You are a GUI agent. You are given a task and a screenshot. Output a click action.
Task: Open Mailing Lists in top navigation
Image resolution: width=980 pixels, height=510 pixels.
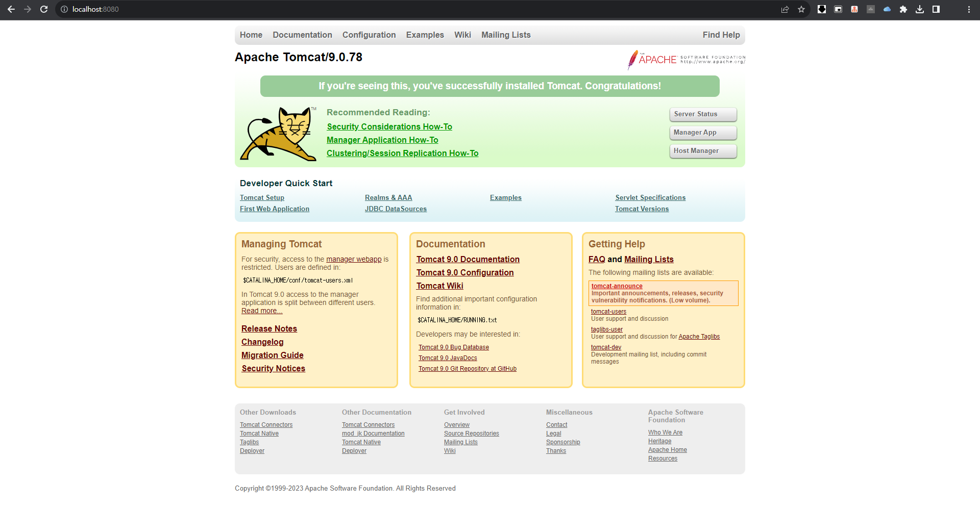[x=506, y=35]
